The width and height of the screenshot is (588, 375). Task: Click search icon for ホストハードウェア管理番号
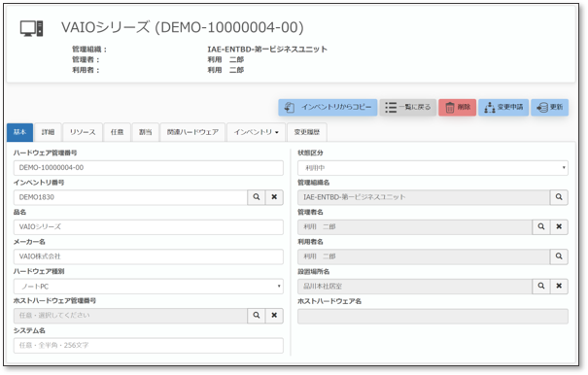(257, 316)
